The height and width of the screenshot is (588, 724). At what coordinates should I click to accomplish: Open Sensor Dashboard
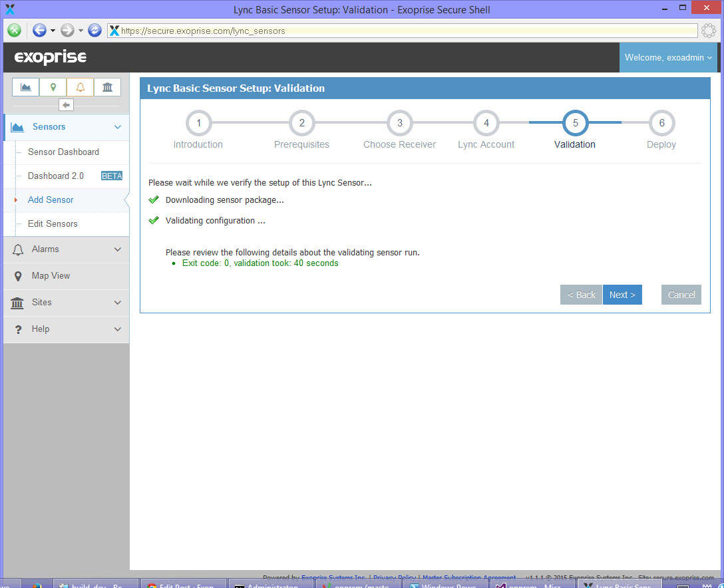(x=63, y=152)
